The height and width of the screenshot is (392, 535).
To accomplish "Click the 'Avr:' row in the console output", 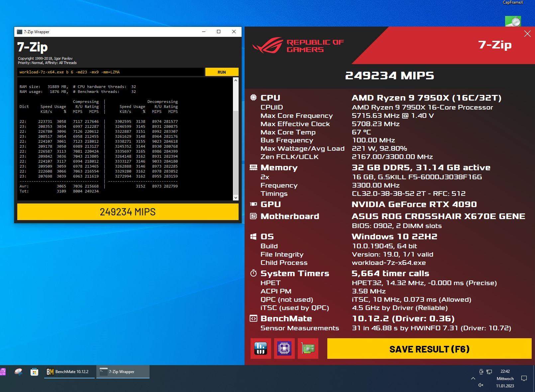I will [99, 186].
